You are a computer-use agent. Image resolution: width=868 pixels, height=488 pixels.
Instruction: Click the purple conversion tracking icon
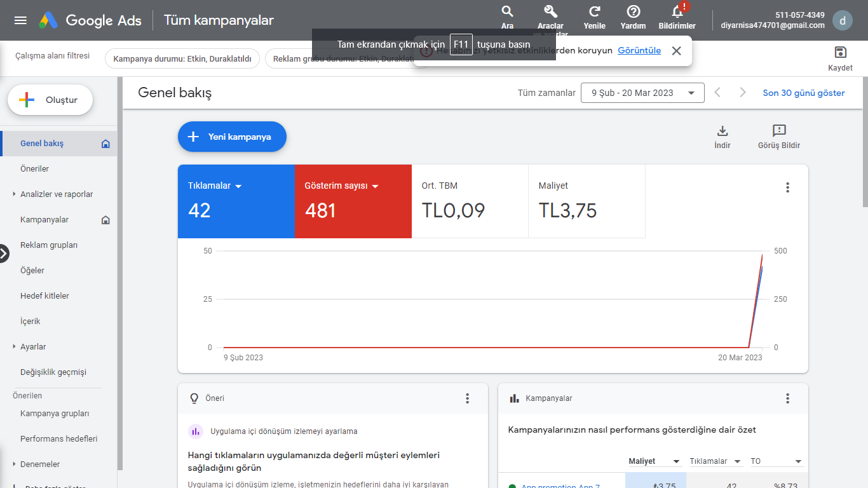pyautogui.click(x=196, y=431)
